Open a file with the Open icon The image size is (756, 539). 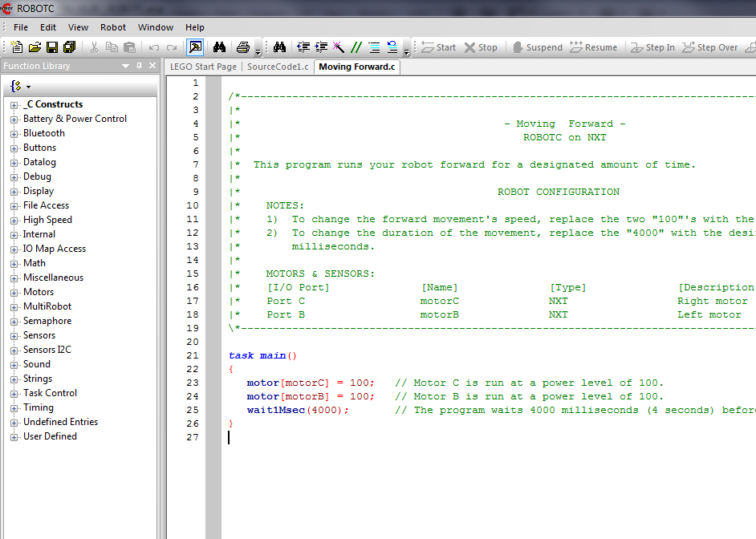tap(35, 47)
